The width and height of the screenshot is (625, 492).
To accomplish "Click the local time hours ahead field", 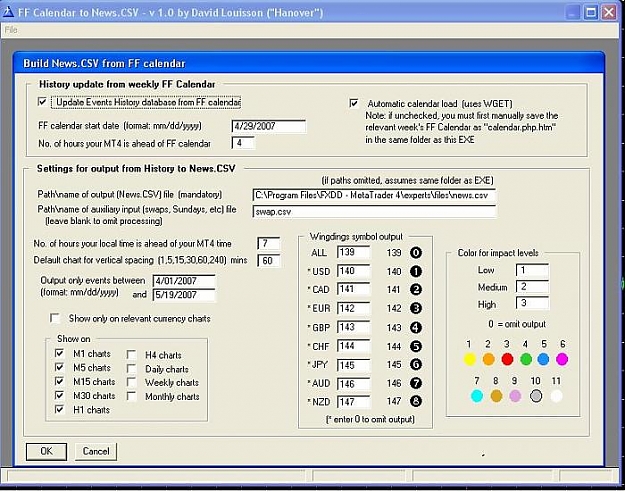I will [x=269, y=243].
